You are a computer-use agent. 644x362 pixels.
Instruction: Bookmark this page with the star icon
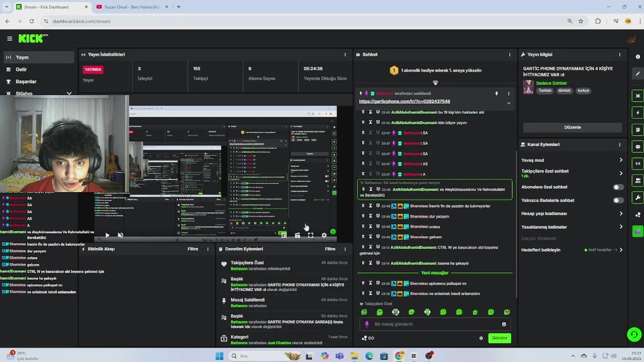tap(581, 21)
